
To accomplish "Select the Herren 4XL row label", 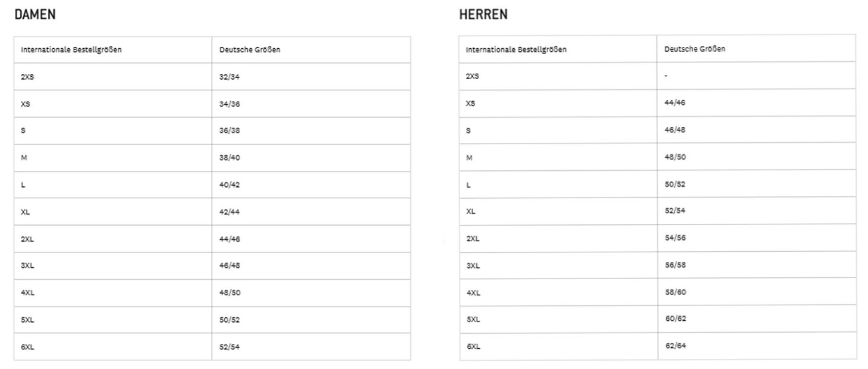I will coord(473,293).
